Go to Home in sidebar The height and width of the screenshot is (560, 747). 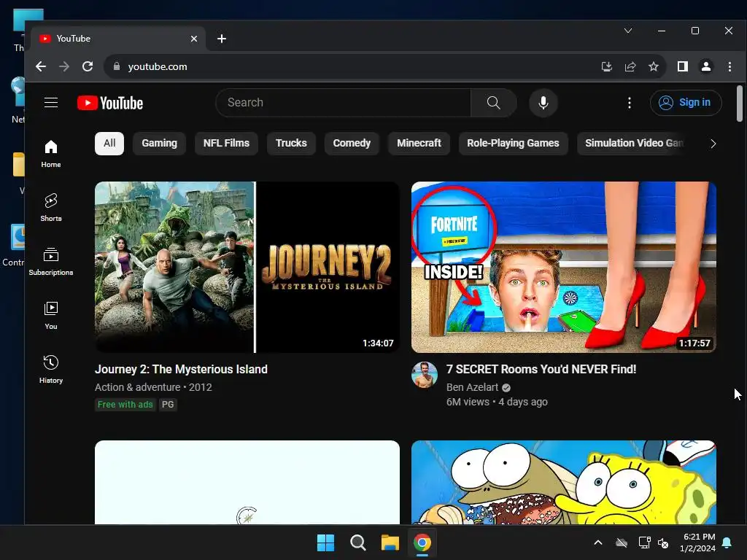[x=51, y=154]
